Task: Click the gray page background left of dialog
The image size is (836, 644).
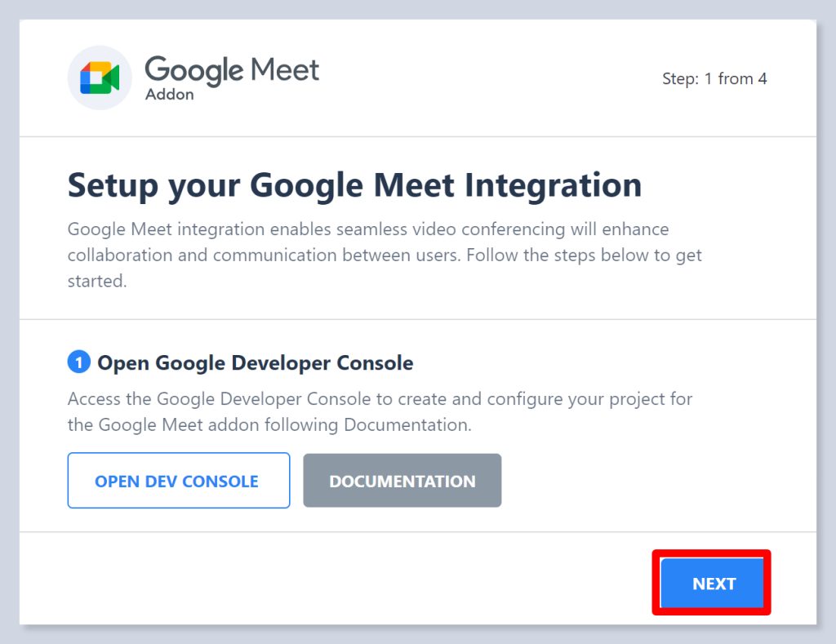Action: [x=9, y=326]
